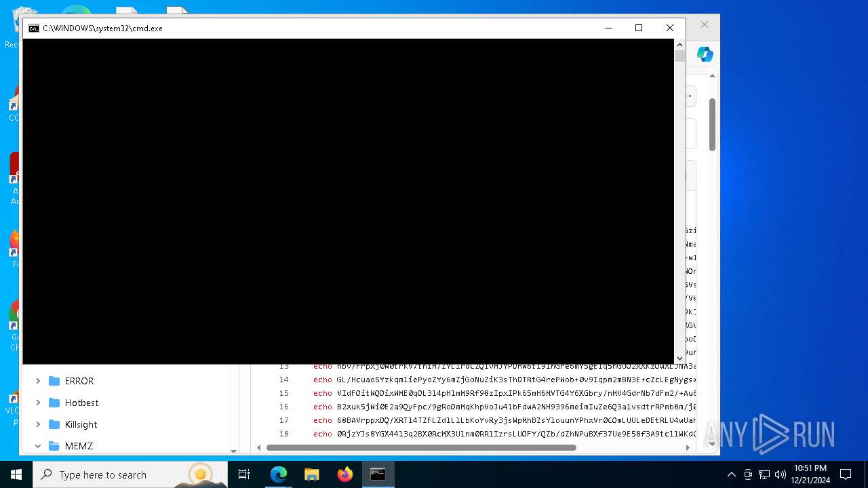
Task: Click line number 17 in code viewer
Action: (284, 420)
